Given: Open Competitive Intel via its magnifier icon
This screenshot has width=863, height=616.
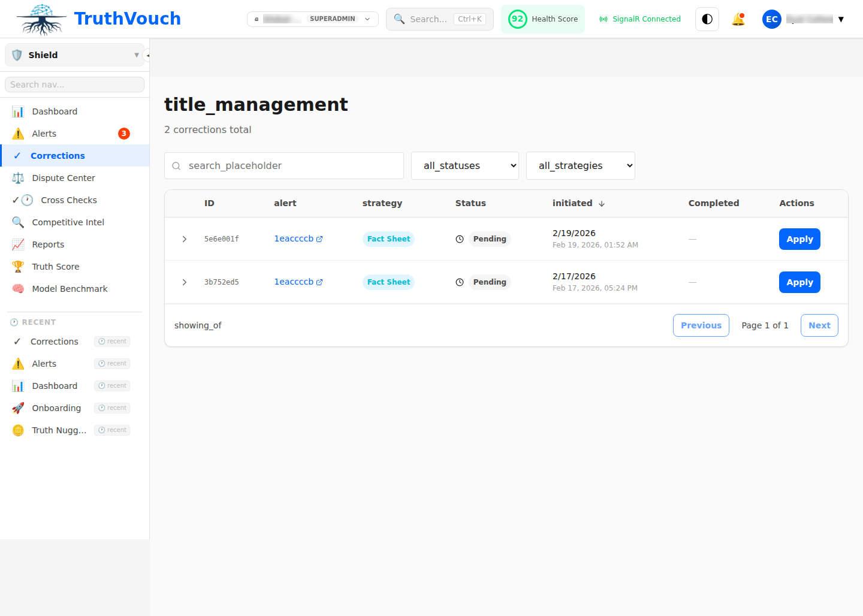Looking at the screenshot, I should pos(18,222).
